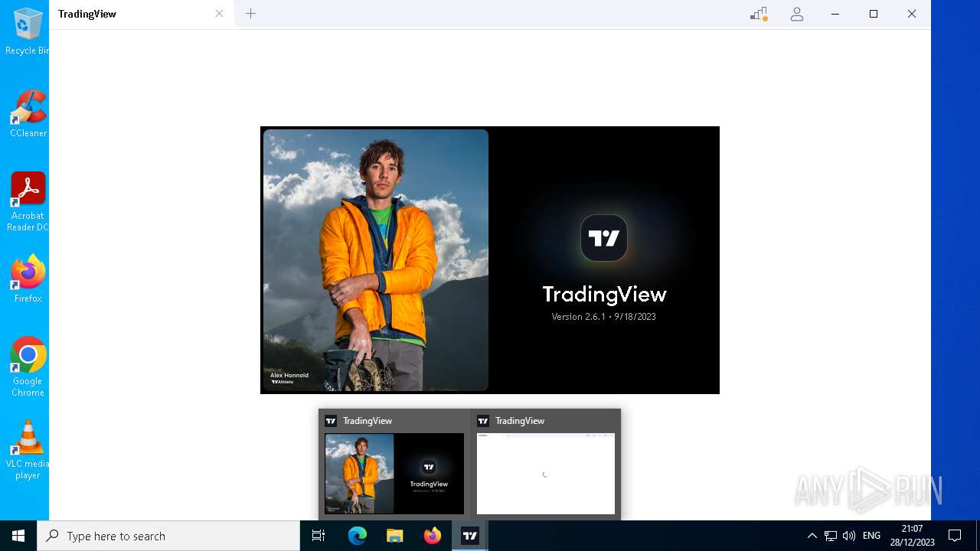Open the Firefox desktop shortcut
980x551 pixels.
pyautogui.click(x=28, y=279)
